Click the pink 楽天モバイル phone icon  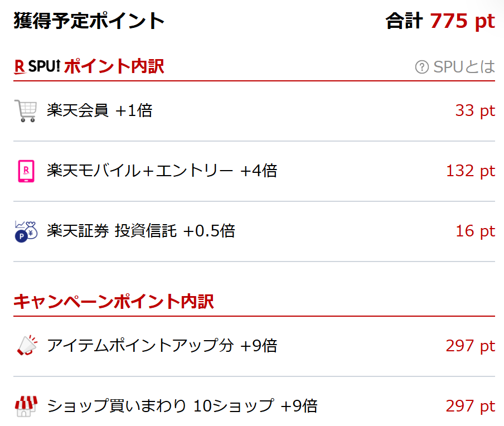(x=26, y=171)
